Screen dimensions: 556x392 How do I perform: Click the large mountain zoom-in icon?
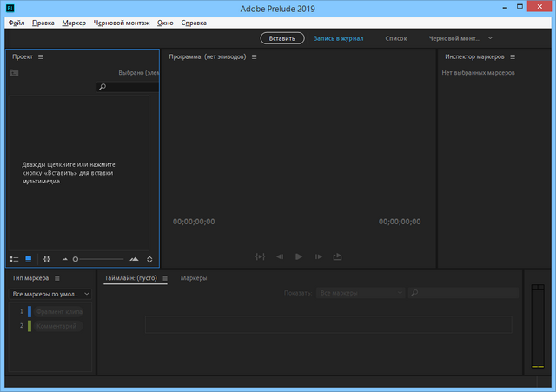tap(134, 259)
